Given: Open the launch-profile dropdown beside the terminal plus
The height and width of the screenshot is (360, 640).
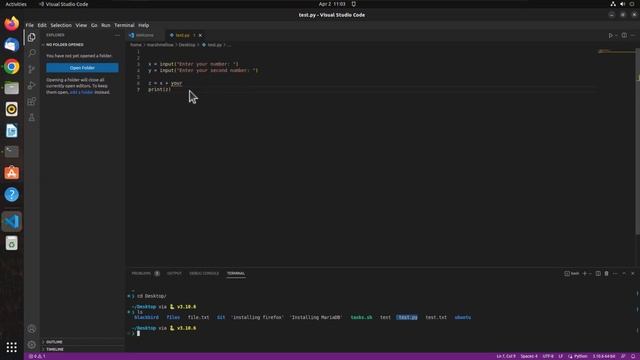Looking at the screenshot, I should (x=590, y=273).
